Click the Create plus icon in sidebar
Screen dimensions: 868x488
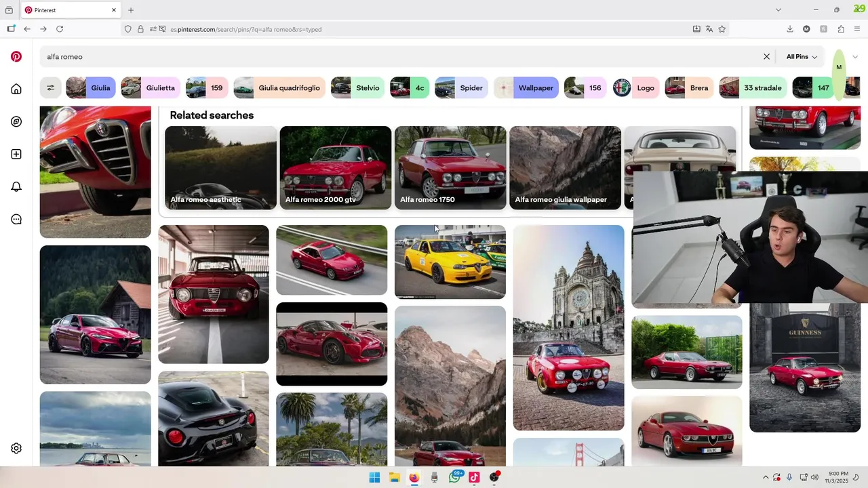16,154
